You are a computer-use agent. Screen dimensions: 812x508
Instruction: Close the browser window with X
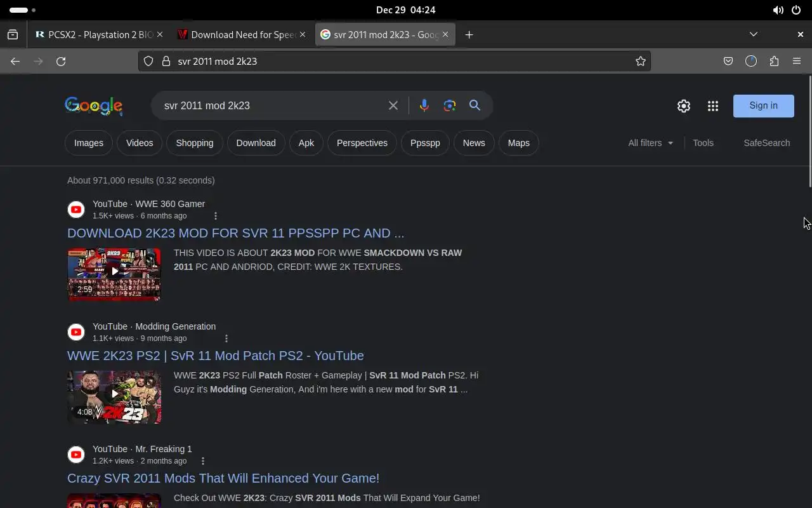coord(800,34)
